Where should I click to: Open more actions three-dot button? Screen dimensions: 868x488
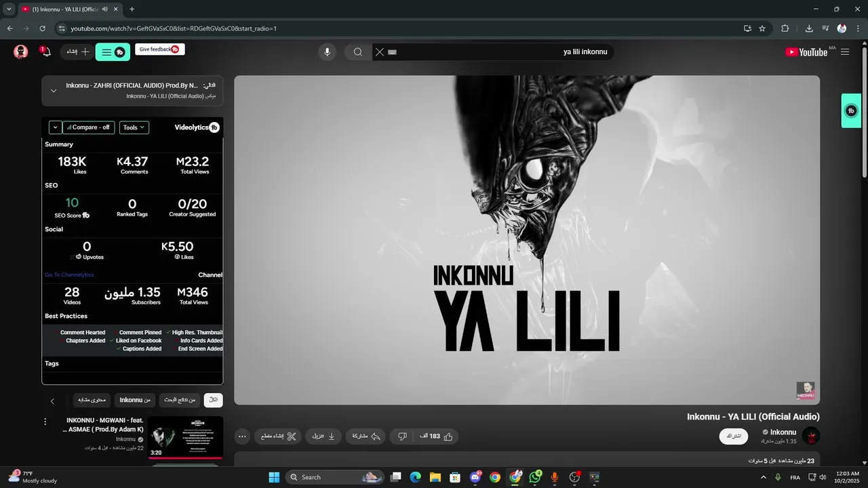point(243,436)
